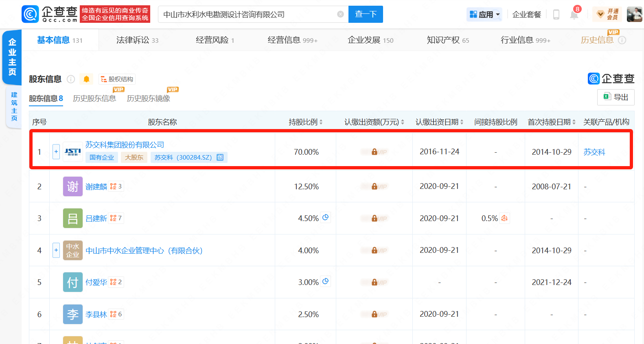
Task: Click the 导出 export button
Action: 616,97
